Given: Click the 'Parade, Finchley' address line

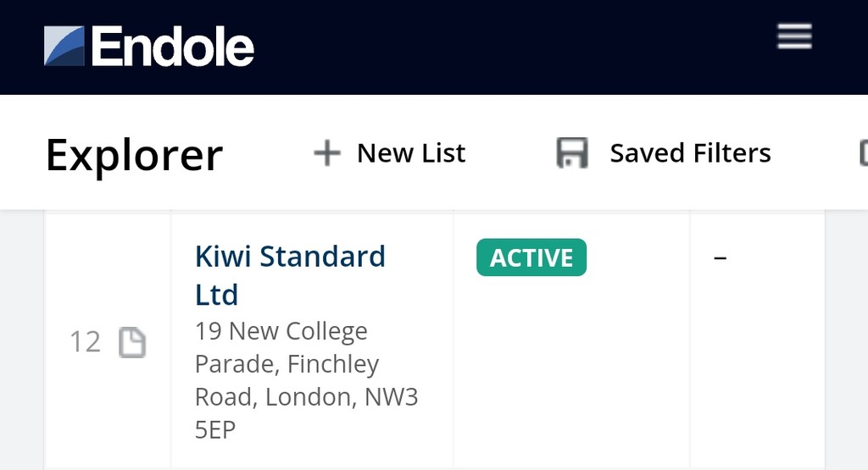Looking at the screenshot, I should click(x=287, y=363).
